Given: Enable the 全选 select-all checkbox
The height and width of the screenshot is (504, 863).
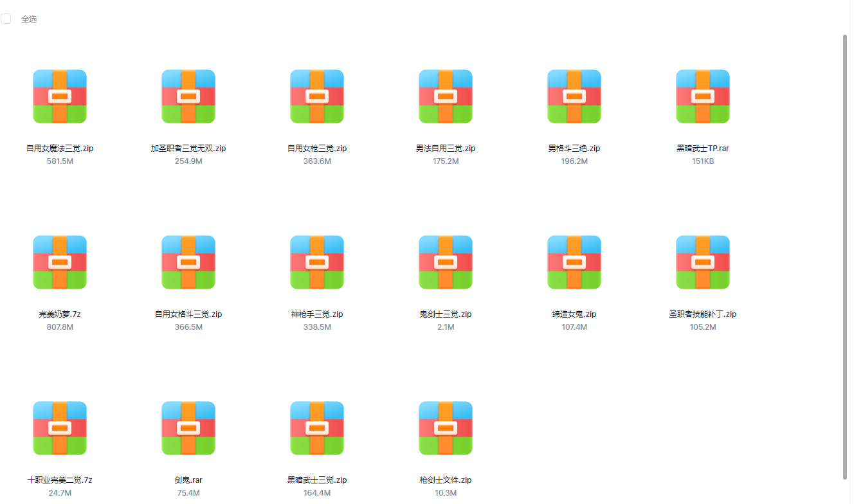Looking at the screenshot, I should point(6,19).
